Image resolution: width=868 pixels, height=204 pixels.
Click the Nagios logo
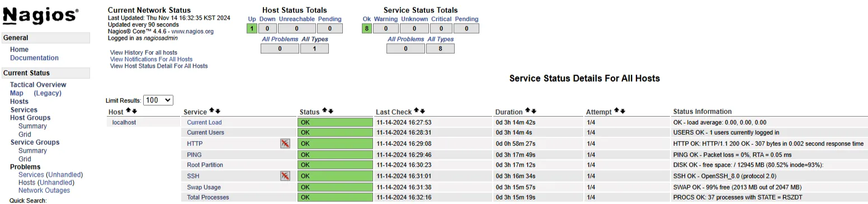point(40,15)
